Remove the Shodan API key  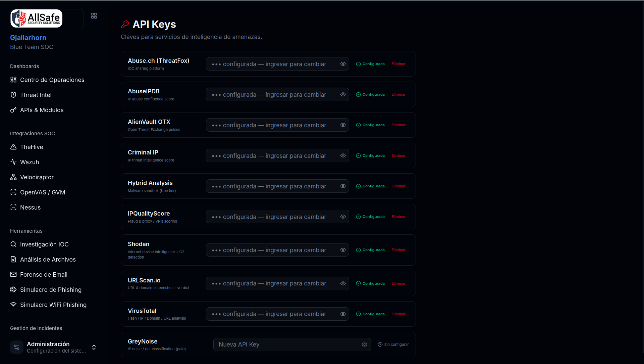[x=398, y=250]
